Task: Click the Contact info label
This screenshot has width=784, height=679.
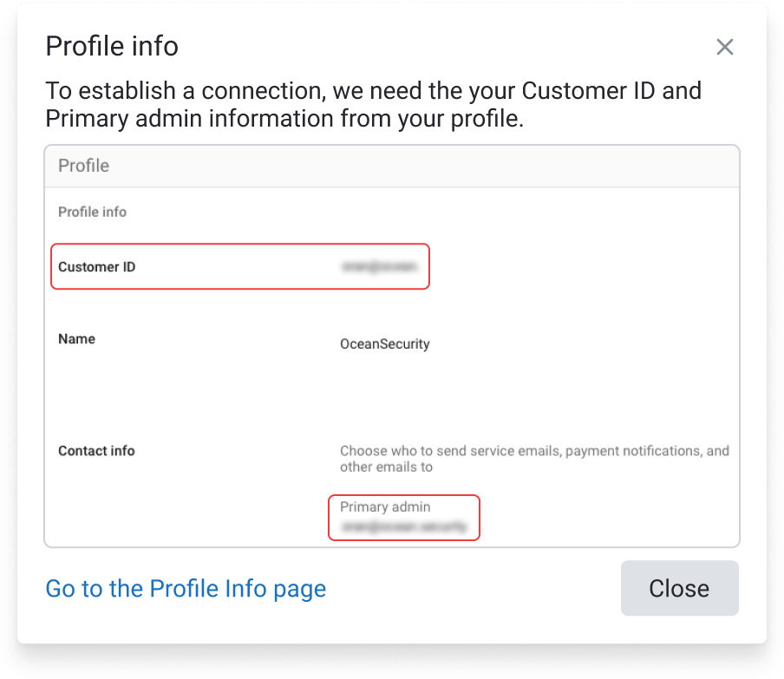Action: point(96,451)
